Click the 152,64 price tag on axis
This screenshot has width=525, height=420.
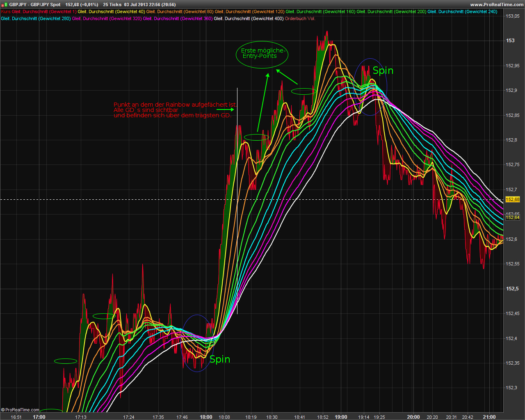click(513, 217)
